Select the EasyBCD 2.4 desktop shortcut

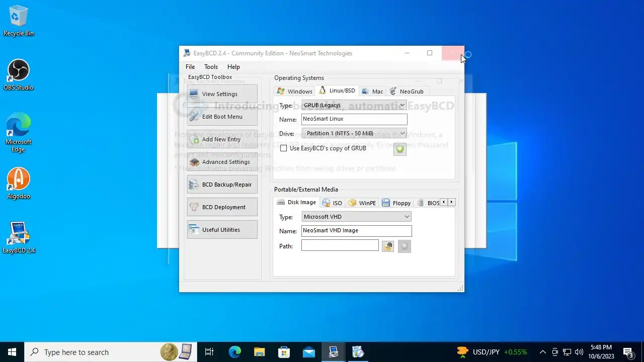(19, 238)
